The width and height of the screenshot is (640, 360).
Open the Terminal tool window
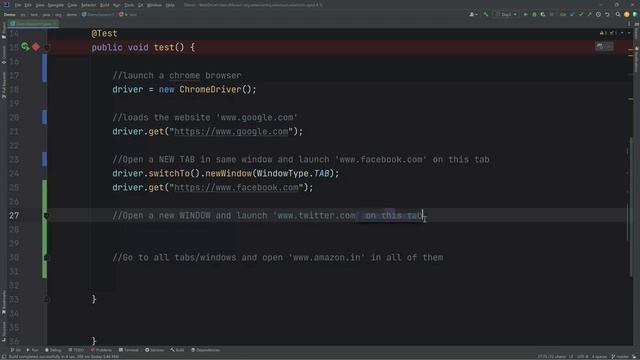(x=129, y=350)
